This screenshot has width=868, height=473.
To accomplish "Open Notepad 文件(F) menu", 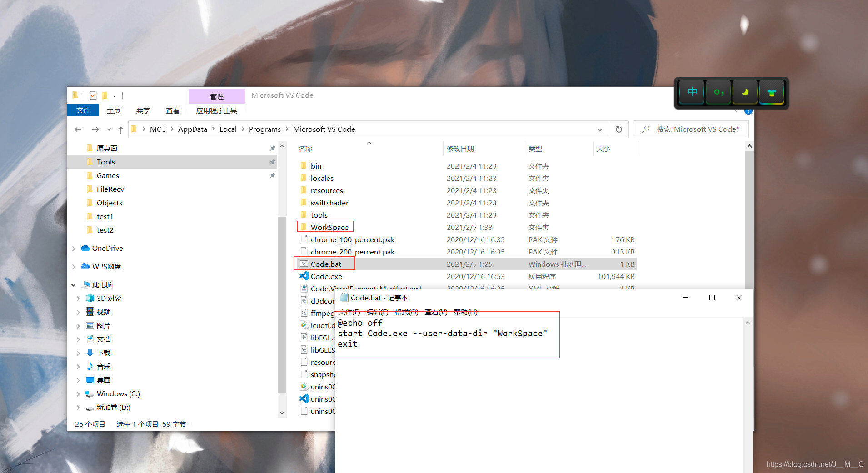I will point(349,312).
